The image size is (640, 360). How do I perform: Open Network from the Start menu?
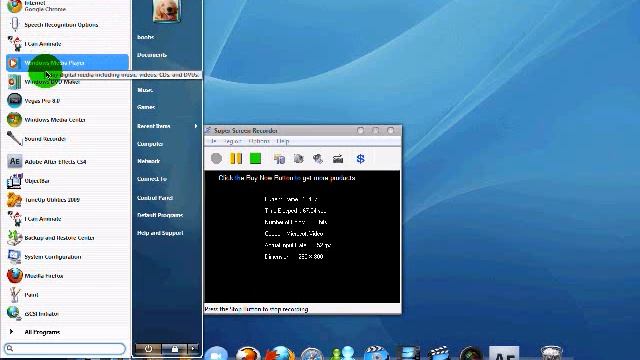point(149,161)
